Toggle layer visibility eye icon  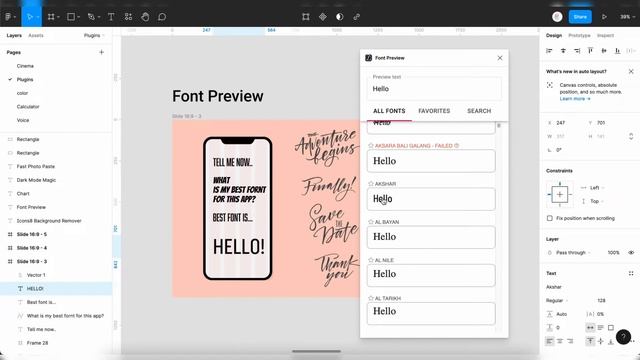click(631, 253)
